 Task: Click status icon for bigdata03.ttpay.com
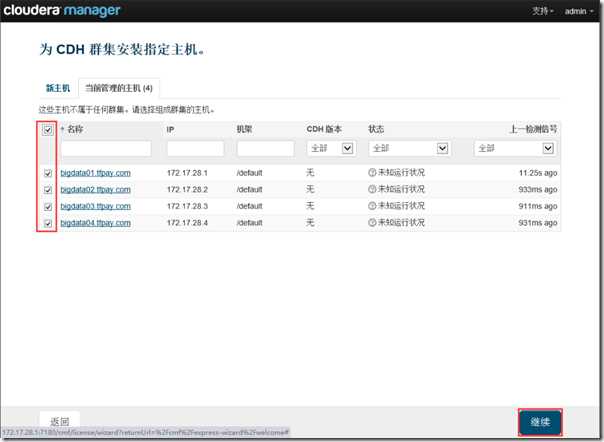372,206
